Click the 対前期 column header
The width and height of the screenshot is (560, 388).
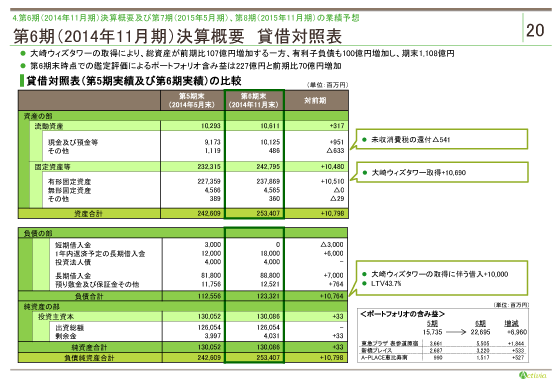tap(316, 100)
